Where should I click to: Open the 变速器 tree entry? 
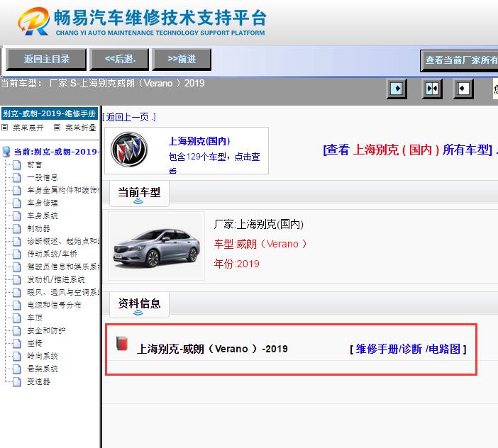tap(39, 381)
